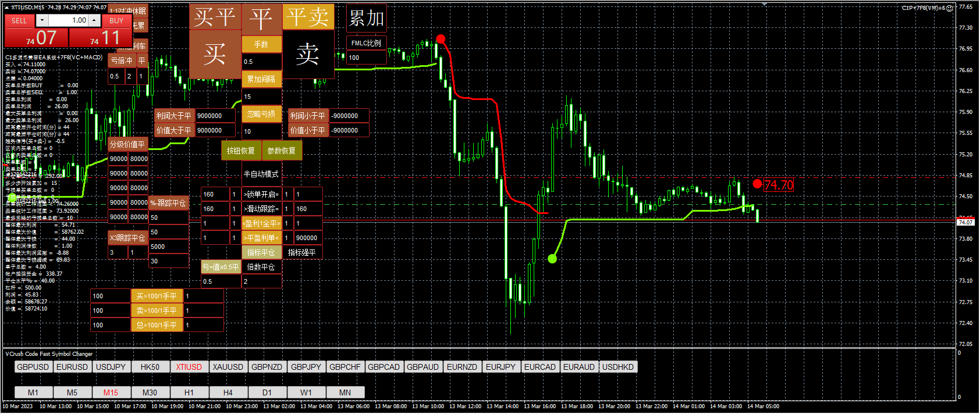Image resolution: width=980 pixels, height=414 pixels.
Task: Collapse the one-click trading panel arrow beside XTIUSD,M15
Action: [x=6, y=8]
